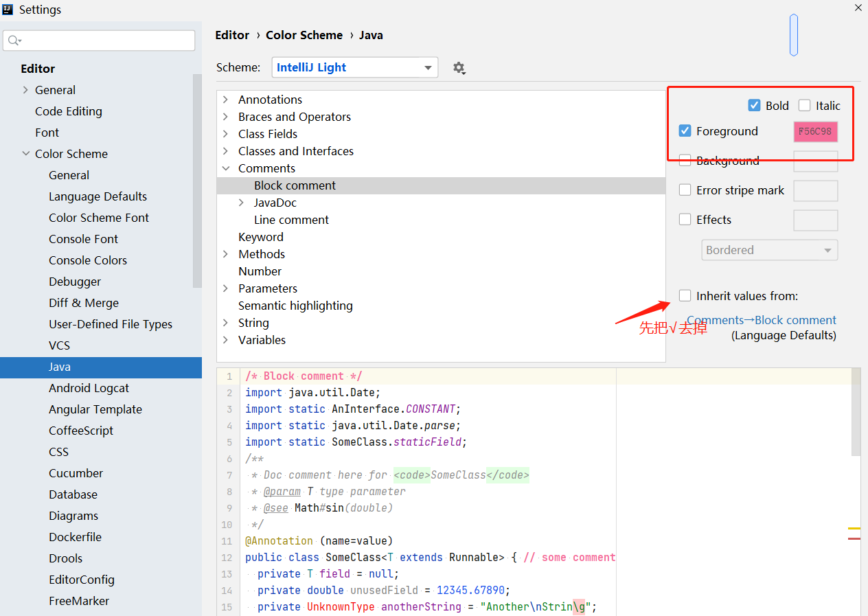Toggle the Bold checkbox
The image size is (868, 616).
754,105
